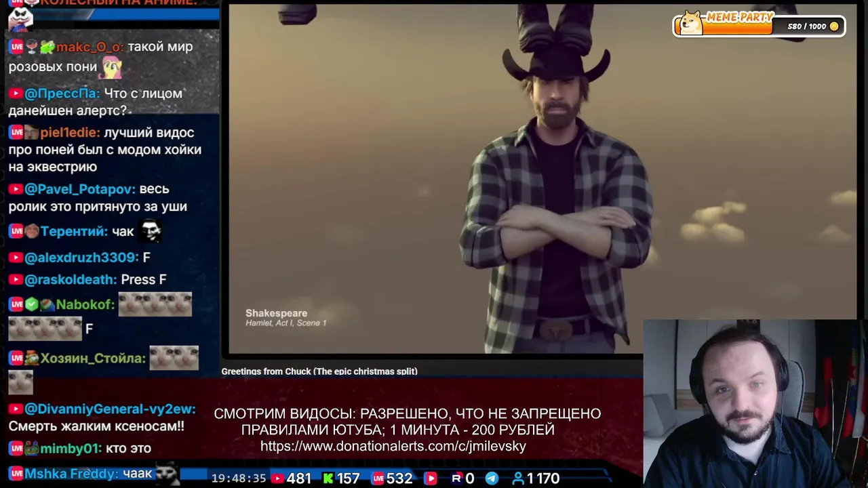Screen dimensions: 868x488
Task: Click the red play icon after 532
Action: point(430,479)
